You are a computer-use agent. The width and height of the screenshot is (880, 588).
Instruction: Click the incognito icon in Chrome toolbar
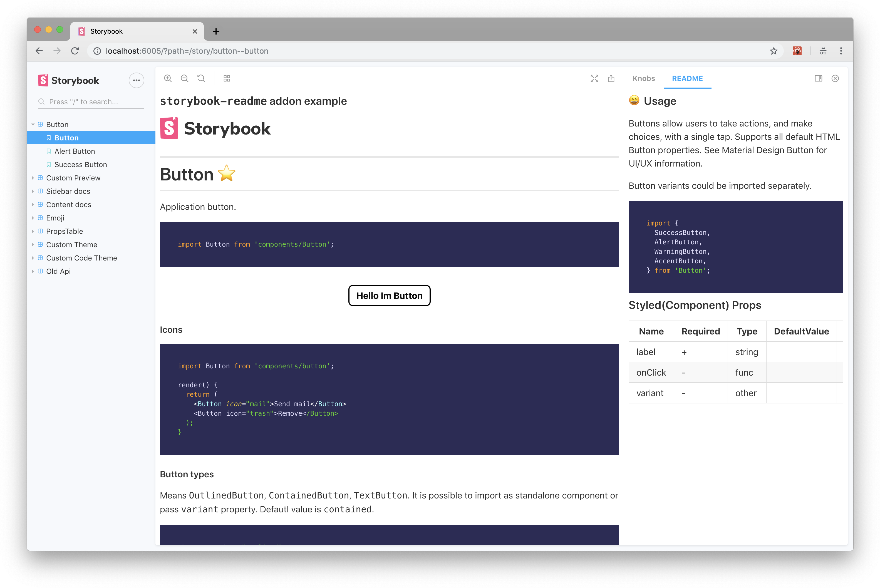[823, 51]
